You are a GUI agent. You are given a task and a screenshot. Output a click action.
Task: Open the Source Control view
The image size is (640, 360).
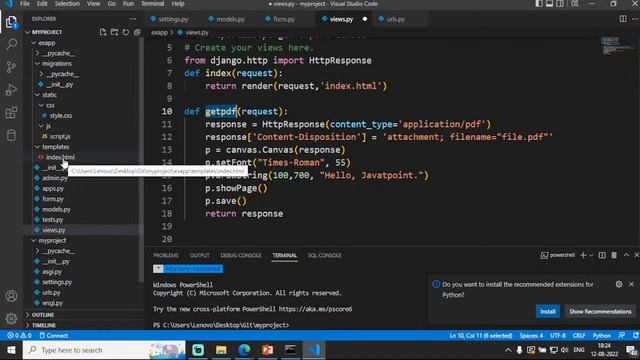pos(11,67)
